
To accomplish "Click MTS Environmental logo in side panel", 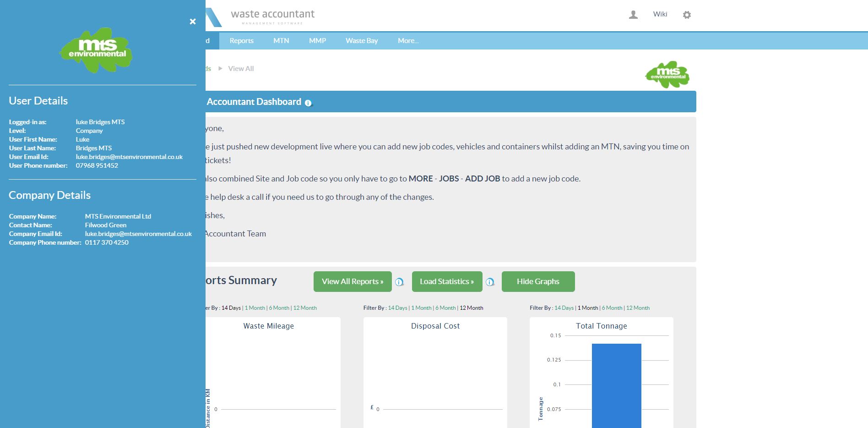I will click(x=97, y=50).
